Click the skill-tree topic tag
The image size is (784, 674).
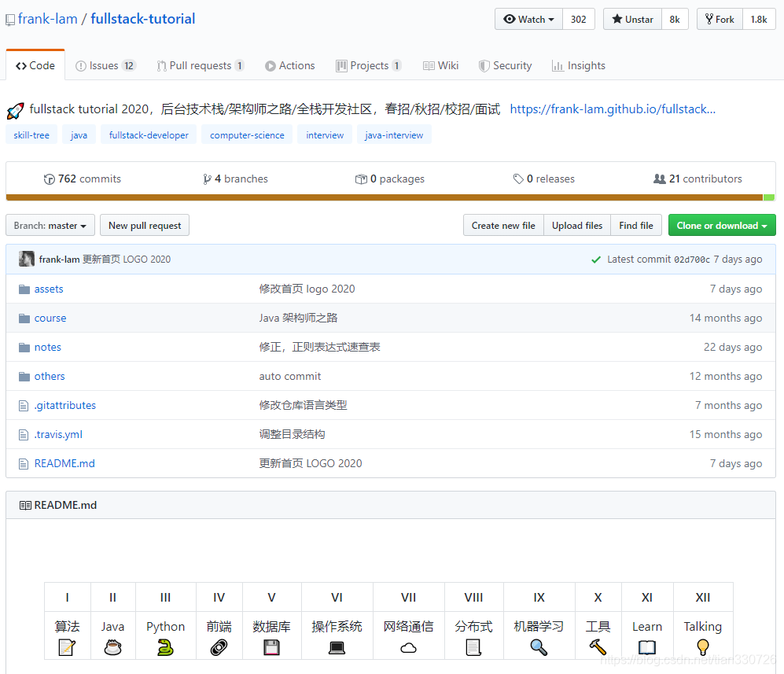coord(31,135)
